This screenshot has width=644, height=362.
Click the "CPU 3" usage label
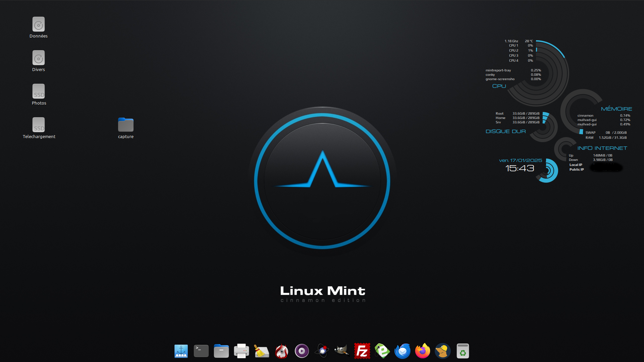pyautogui.click(x=514, y=56)
